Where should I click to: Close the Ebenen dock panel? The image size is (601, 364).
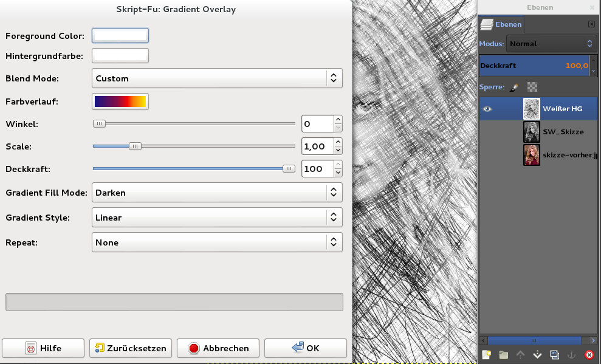(592, 7)
